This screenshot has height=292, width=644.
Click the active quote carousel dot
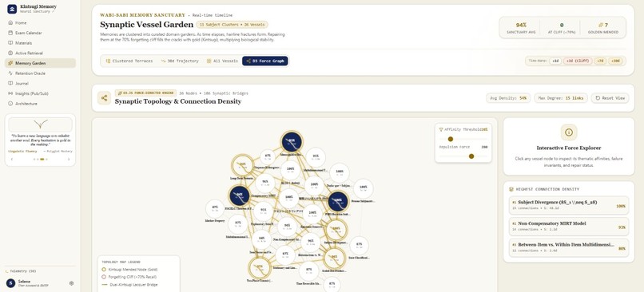[x=42, y=159]
